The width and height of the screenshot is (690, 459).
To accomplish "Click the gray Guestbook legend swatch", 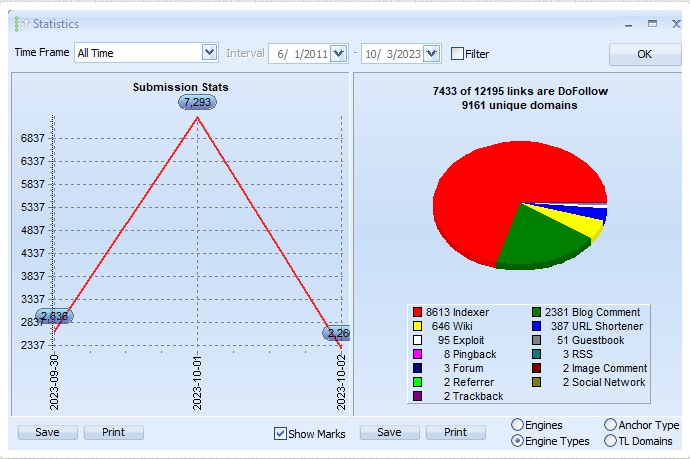I will pyautogui.click(x=536, y=340).
